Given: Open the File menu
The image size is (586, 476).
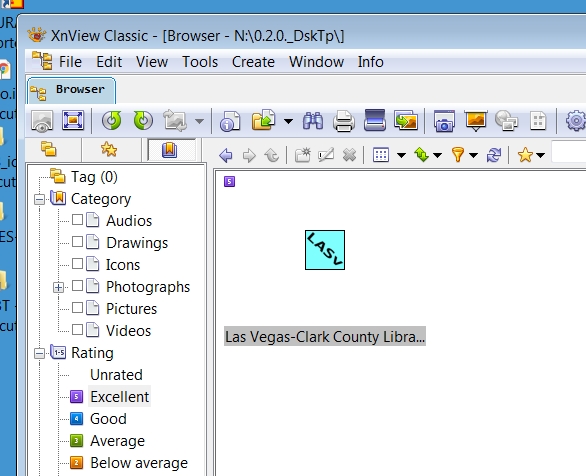Looking at the screenshot, I should tap(70, 62).
